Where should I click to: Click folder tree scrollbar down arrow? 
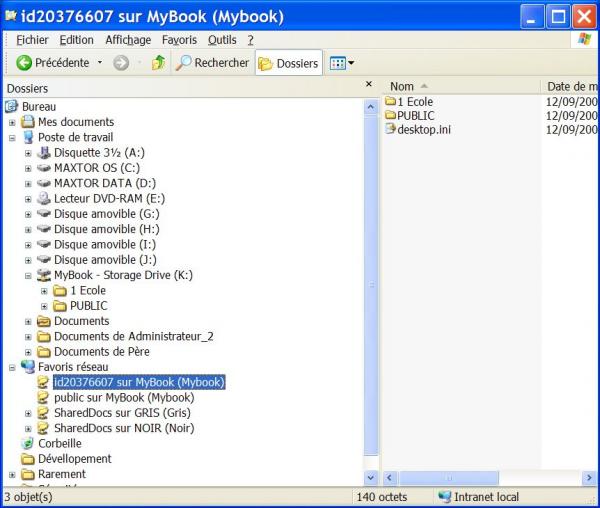(x=371, y=477)
